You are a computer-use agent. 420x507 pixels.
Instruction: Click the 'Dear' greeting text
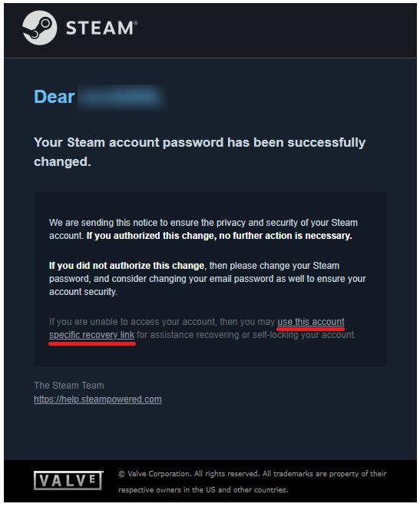coord(55,97)
